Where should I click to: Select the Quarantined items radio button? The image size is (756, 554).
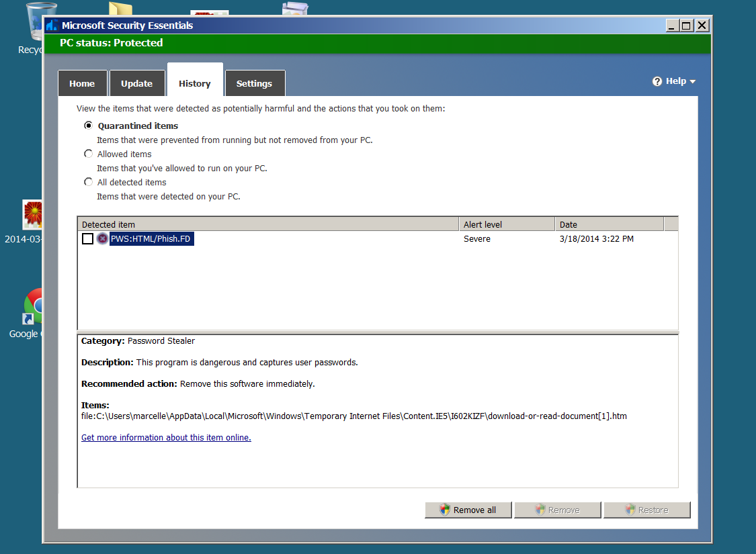[x=88, y=126]
